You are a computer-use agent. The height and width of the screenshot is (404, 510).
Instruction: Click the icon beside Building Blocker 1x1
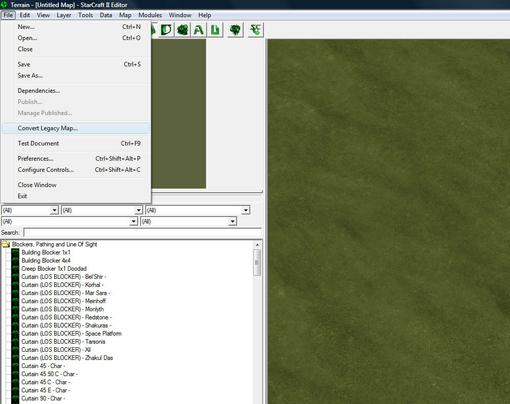(x=15, y=252)
